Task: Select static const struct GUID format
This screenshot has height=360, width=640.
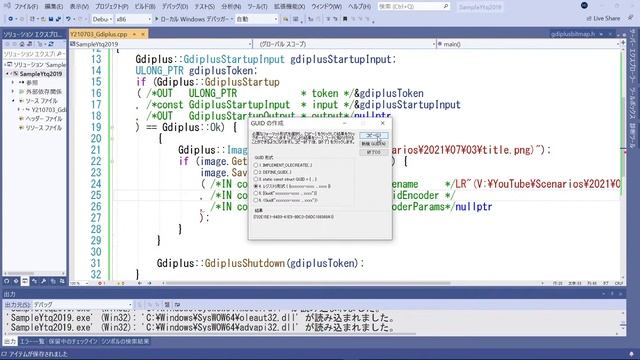Action: (x=285, y=179)
